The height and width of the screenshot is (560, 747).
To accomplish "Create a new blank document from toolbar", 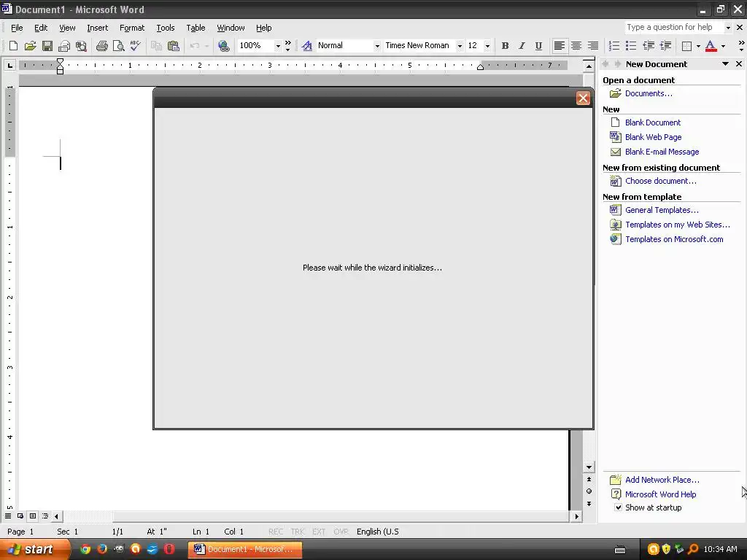I will tap(13, 46).
